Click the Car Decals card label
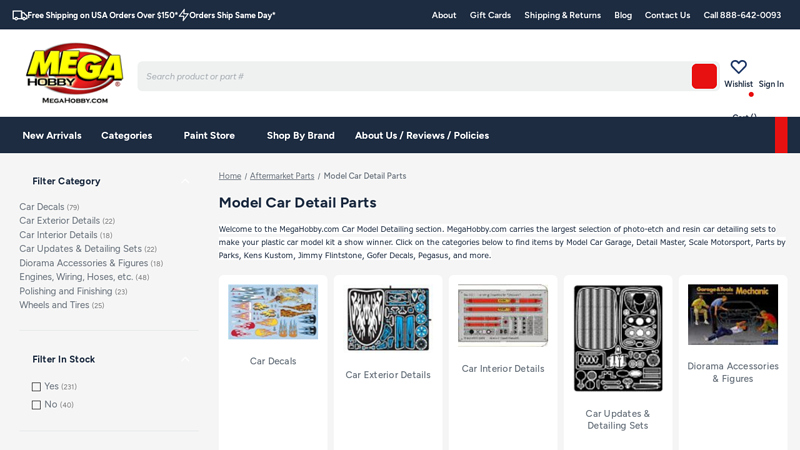800x450 pixels. click(273, 361)
